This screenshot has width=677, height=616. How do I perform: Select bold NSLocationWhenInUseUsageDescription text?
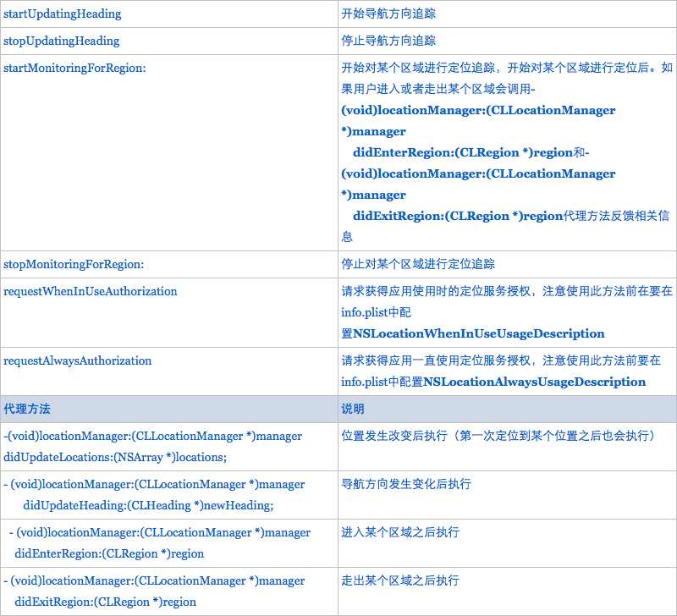479,333
